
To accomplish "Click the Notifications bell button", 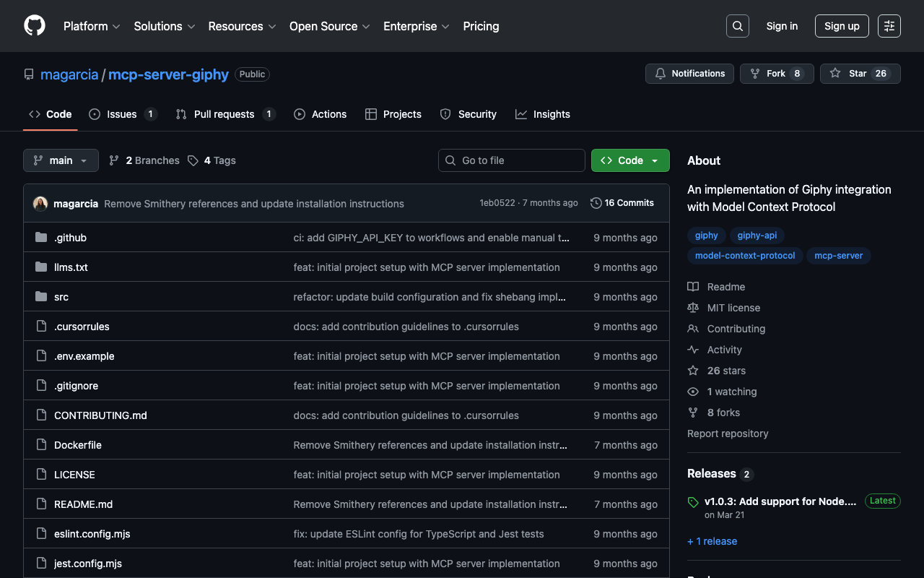I will pyautogui.click(x=689, y=74).
